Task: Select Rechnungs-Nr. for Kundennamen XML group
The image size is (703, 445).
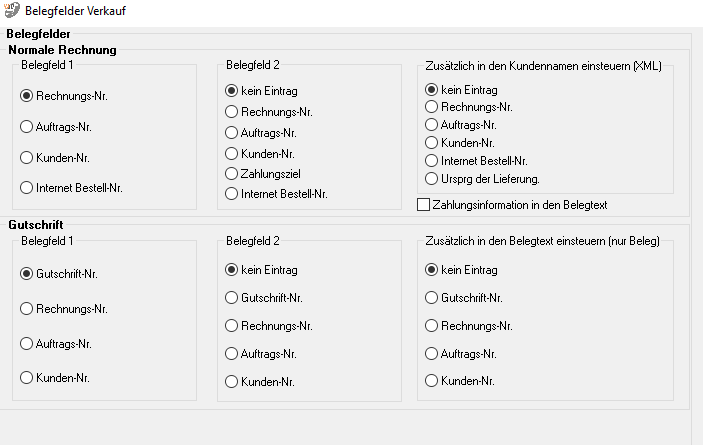Action: (432, 107)
